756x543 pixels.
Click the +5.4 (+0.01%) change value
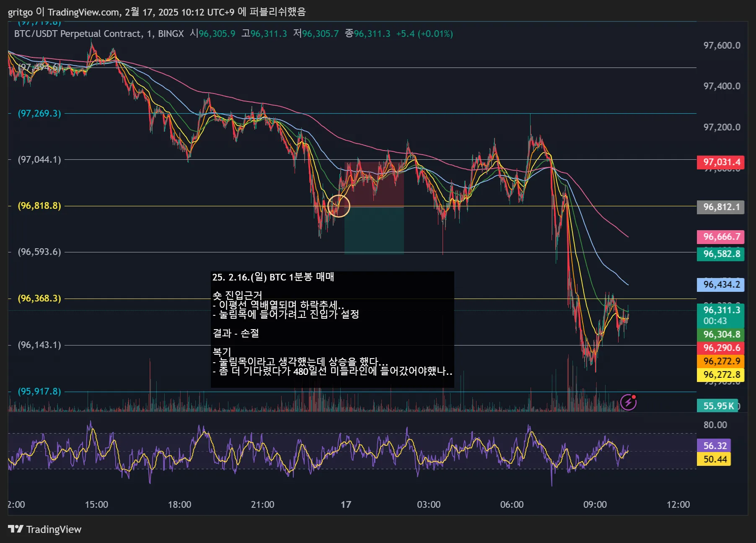click(x=425, y=34)
